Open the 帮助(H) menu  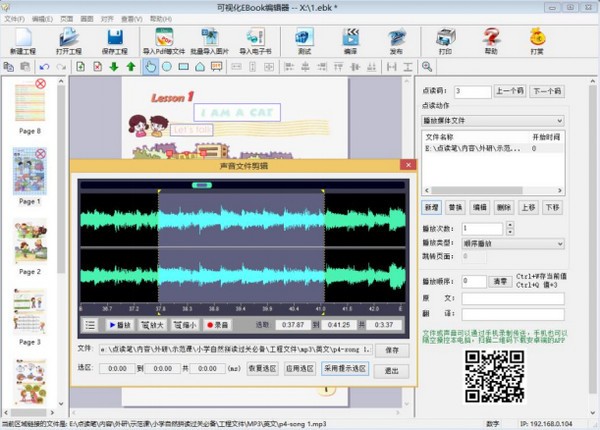pyautogui.click(x=160, y=19)
